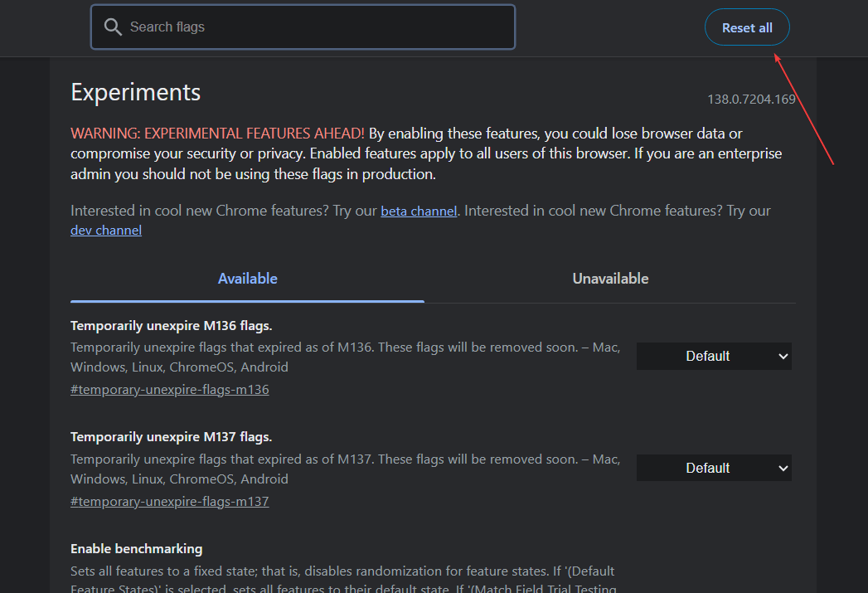Screen dimensions: 868x593
Task: Click the version number 138.0.7204.169
Action: tap(751, 100)
